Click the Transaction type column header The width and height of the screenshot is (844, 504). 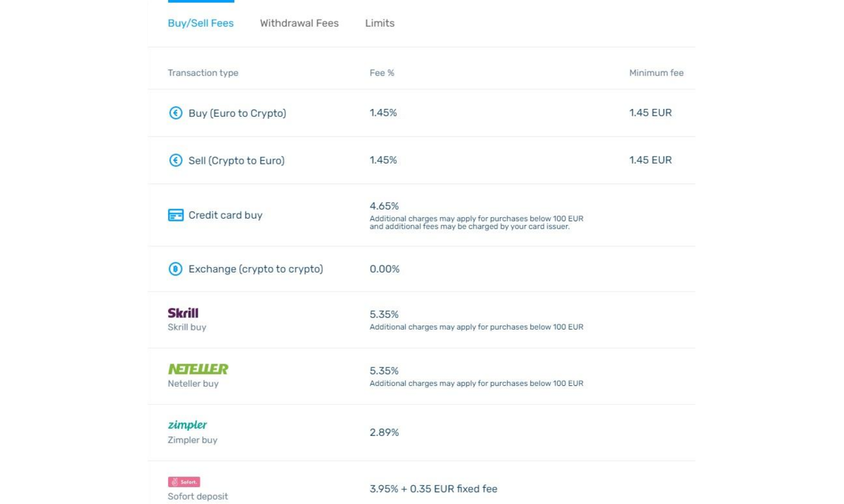pyautogui.click(x=203, y=73)
